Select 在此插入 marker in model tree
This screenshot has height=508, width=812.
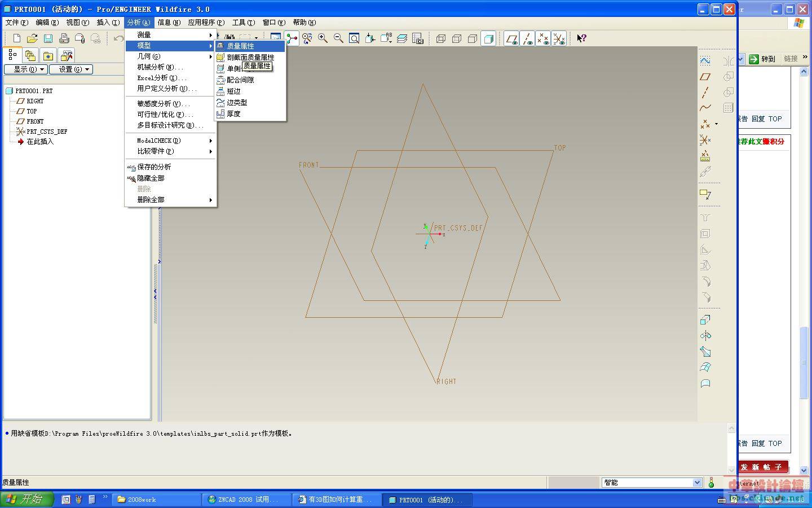(40, 142)
